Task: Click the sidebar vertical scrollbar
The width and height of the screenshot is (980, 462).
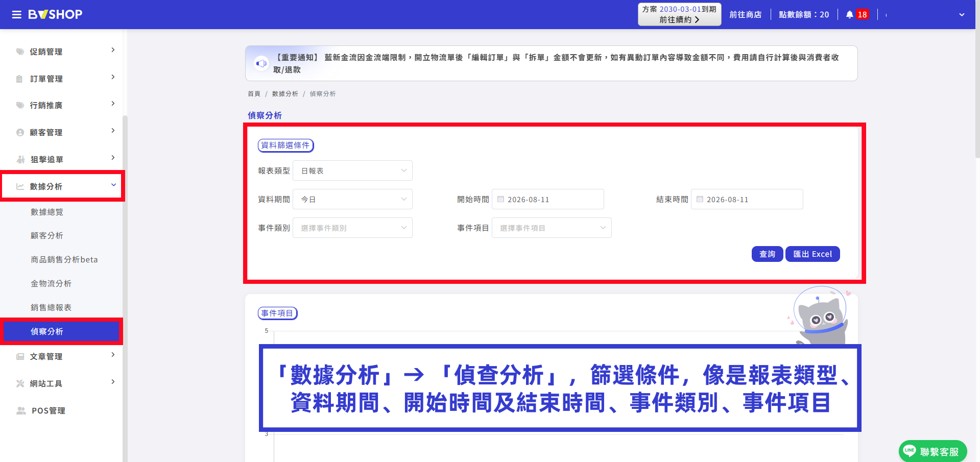Action: click(x=125, y=288)
